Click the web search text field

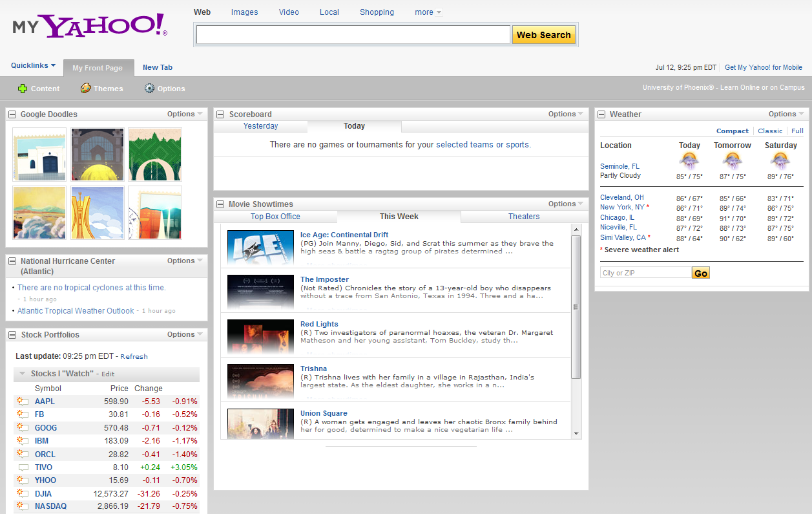pos(353,35)
